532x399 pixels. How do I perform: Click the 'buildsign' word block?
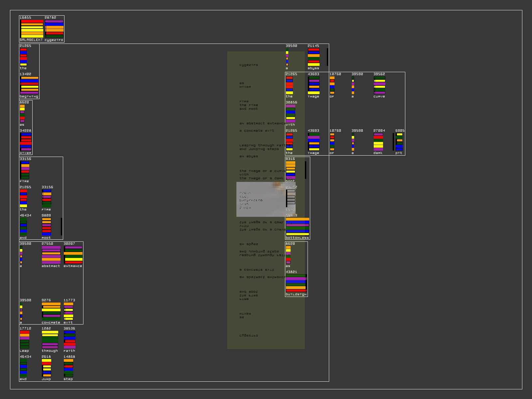(x=296, y=283)
